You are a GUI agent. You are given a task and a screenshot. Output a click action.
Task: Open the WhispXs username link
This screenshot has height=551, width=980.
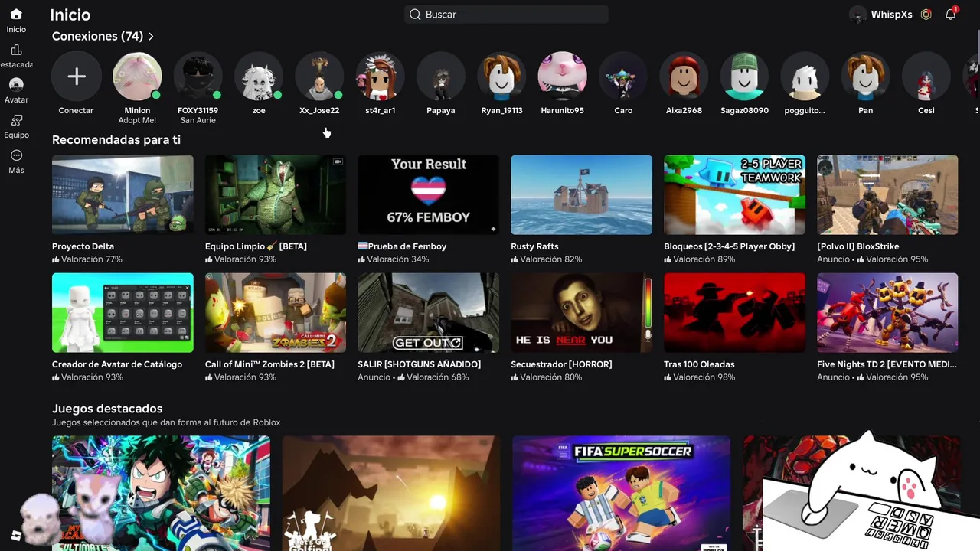[x=891, y=15]
